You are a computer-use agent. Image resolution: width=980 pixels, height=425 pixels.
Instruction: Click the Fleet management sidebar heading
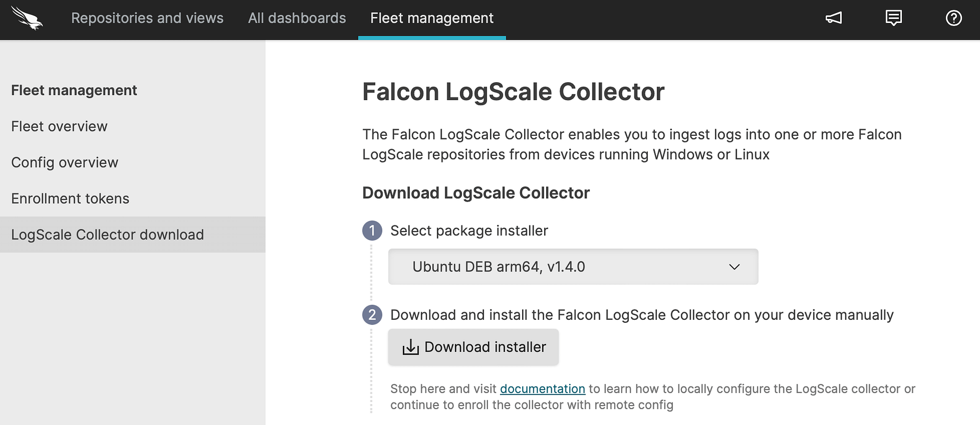click(x=73, y=90)
